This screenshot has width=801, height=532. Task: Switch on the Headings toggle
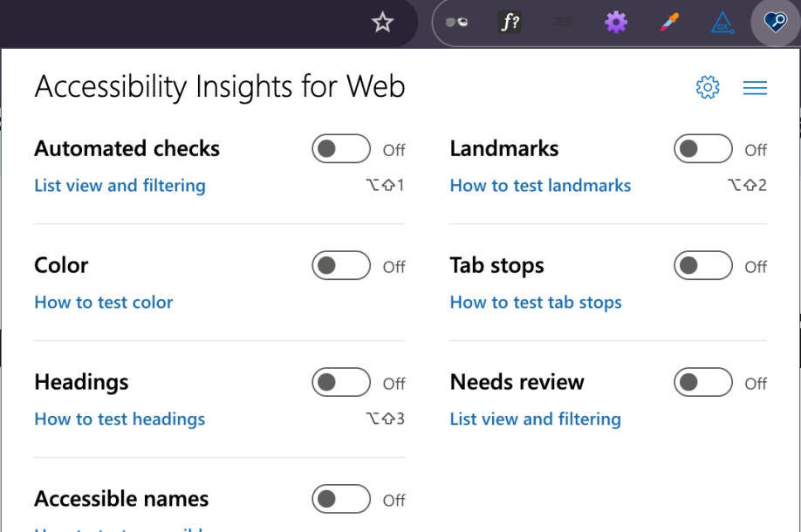point(340,382)
